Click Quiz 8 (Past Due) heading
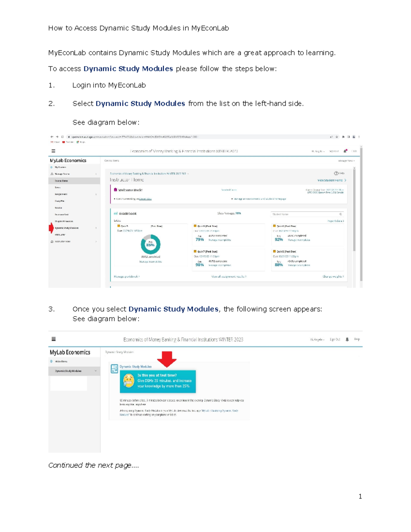This screenshot has height=532, width=411. 207,226
